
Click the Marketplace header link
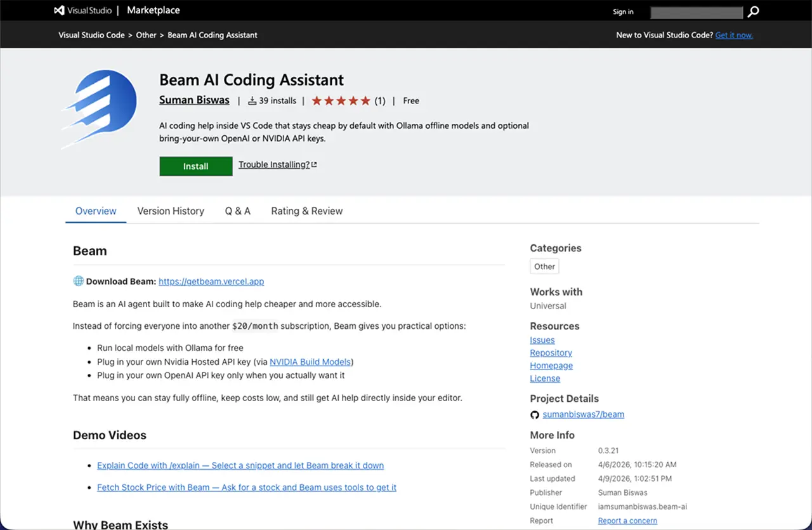click(x=154, y=11)
